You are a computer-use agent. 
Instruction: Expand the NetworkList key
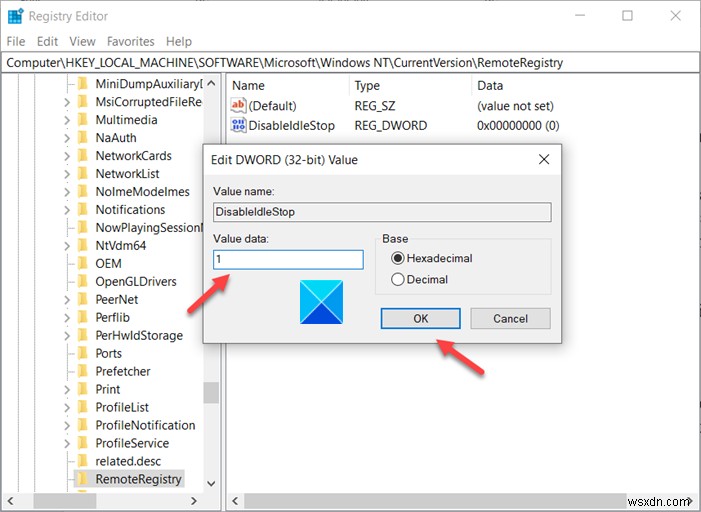pos(67,174)
